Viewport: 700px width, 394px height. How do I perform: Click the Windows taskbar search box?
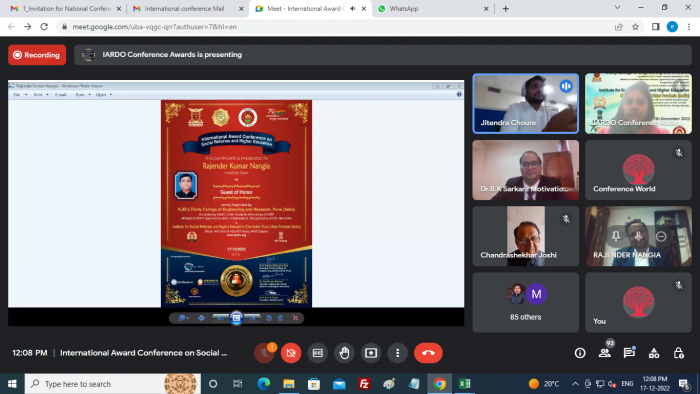pyautogui.click(x=112, y=384)
